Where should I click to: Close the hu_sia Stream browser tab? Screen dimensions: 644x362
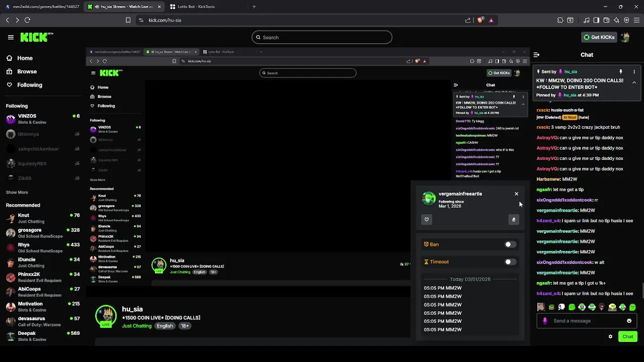[159, 7]
